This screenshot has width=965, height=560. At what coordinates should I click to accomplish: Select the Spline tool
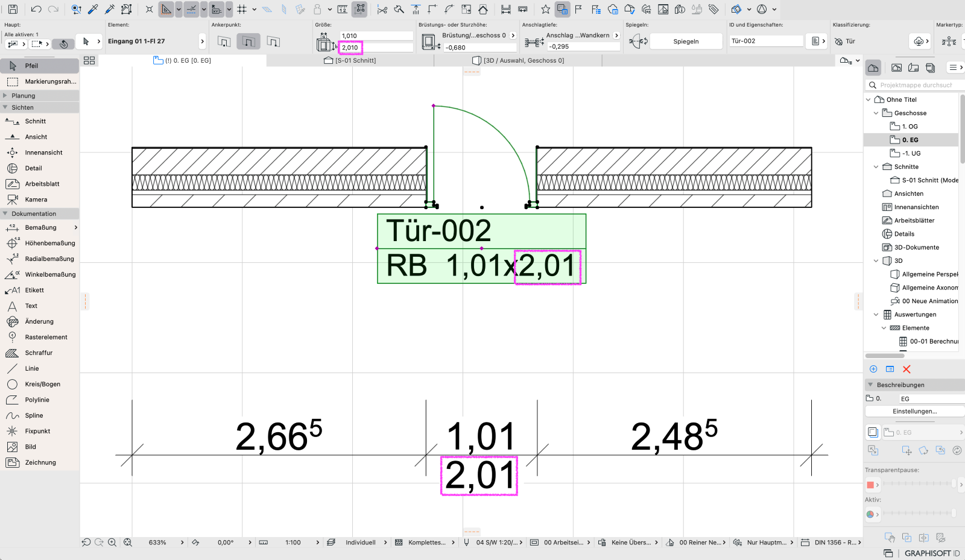40,415
